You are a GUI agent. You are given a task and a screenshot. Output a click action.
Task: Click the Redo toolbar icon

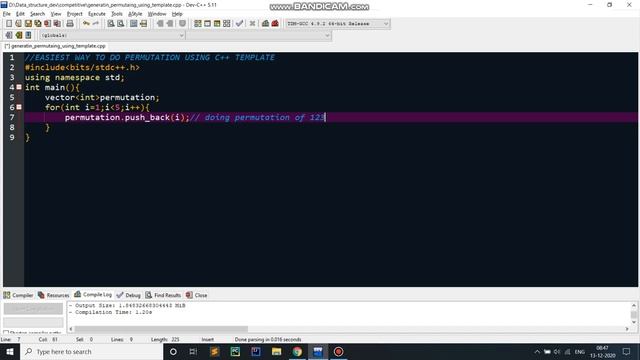point(96,24)
